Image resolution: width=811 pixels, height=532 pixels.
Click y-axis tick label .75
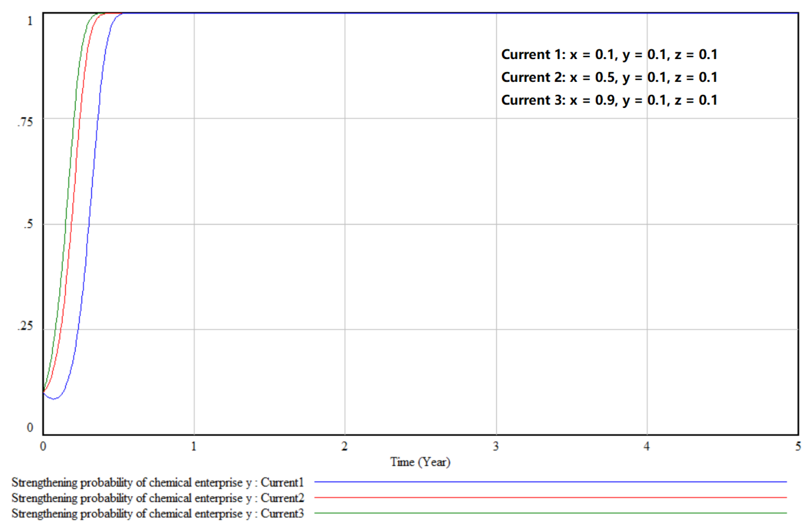pos(25,122)
